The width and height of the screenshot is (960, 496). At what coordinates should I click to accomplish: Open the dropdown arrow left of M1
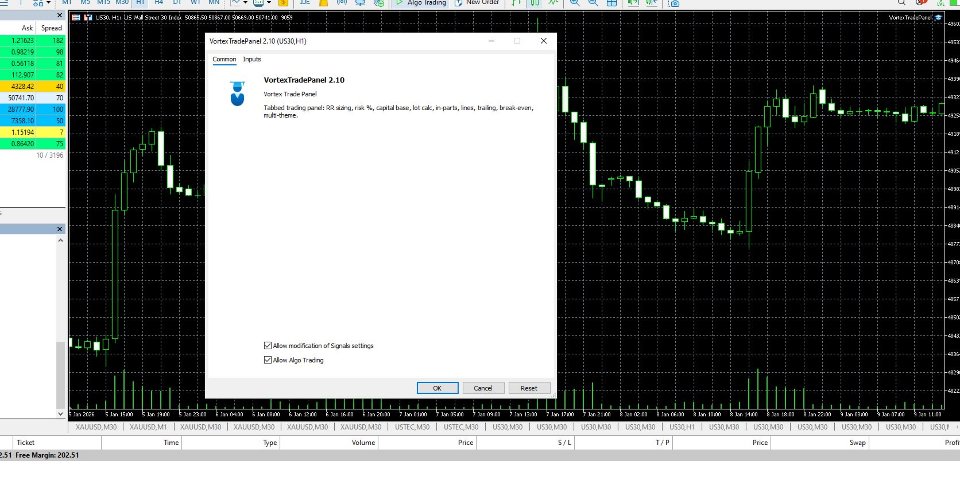(48, 2)
